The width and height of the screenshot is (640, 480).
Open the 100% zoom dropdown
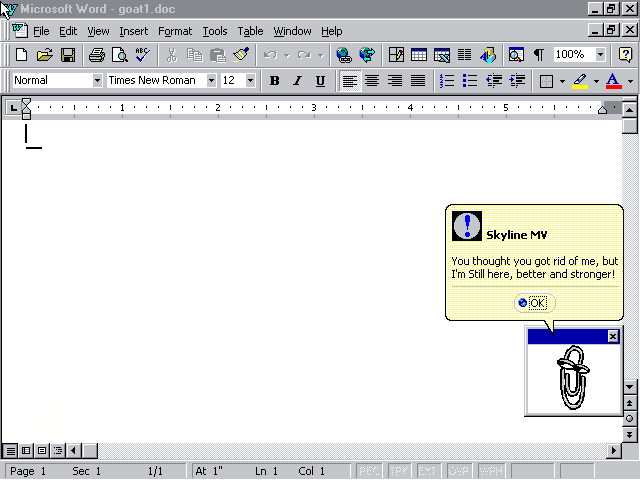(x=600, y=54)
